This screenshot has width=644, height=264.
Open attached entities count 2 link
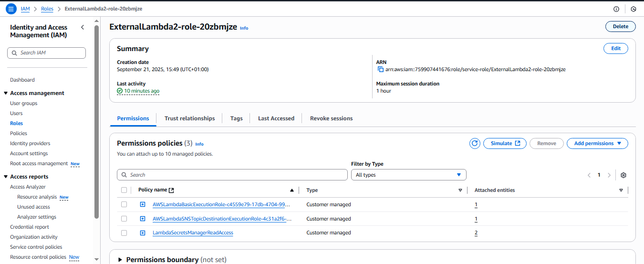(476, 233)
